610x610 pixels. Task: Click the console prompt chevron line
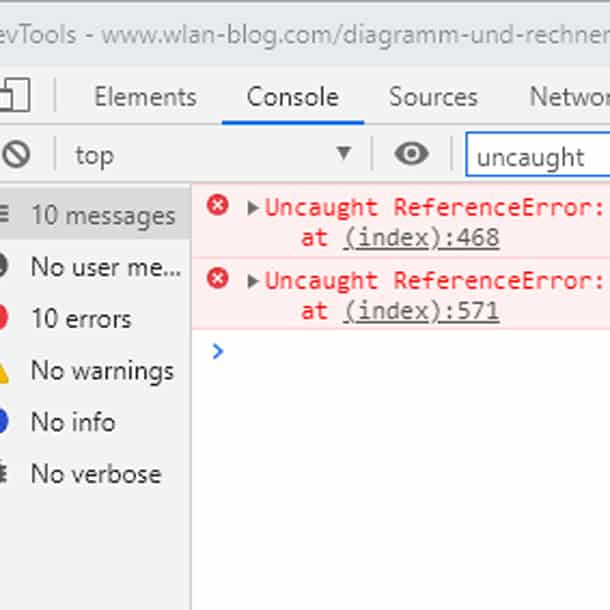tap(401, 351)
